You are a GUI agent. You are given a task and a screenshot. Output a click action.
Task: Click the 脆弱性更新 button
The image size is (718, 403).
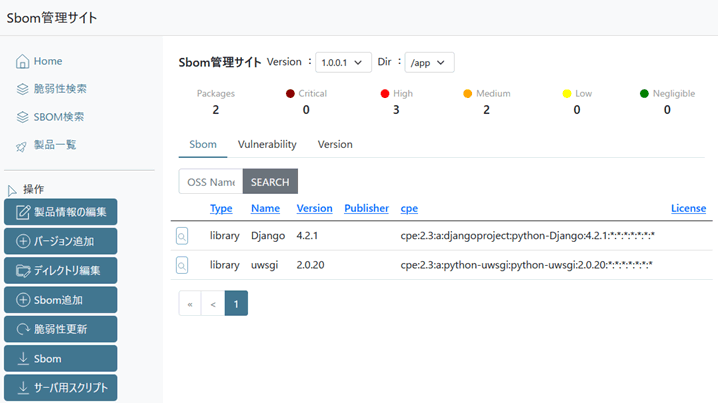[60, 329]
